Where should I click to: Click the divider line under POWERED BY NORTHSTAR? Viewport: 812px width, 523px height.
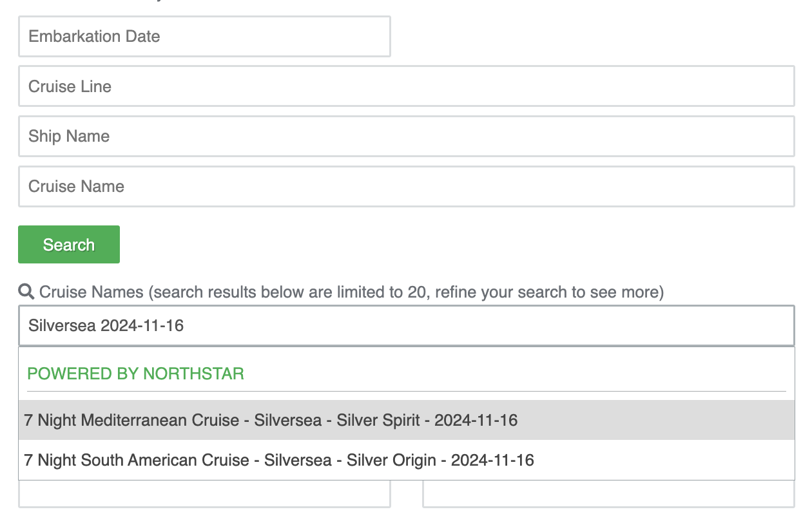tap(407, 391)
